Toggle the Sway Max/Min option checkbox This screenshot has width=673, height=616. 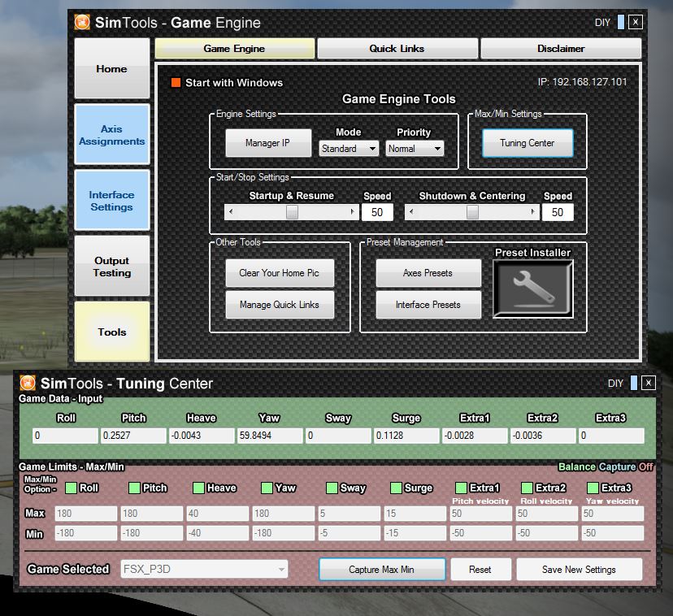(x=332, y=488)
